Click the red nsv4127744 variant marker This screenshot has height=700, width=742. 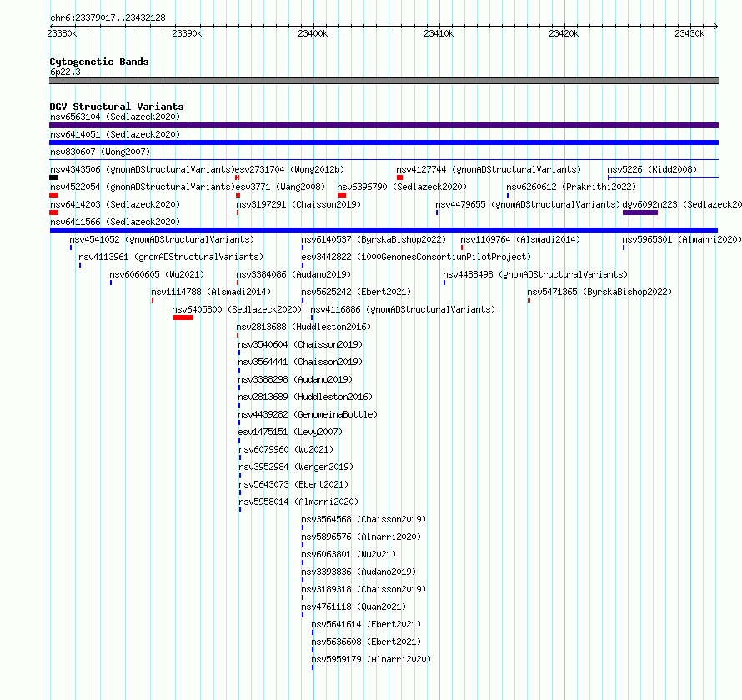400,177
